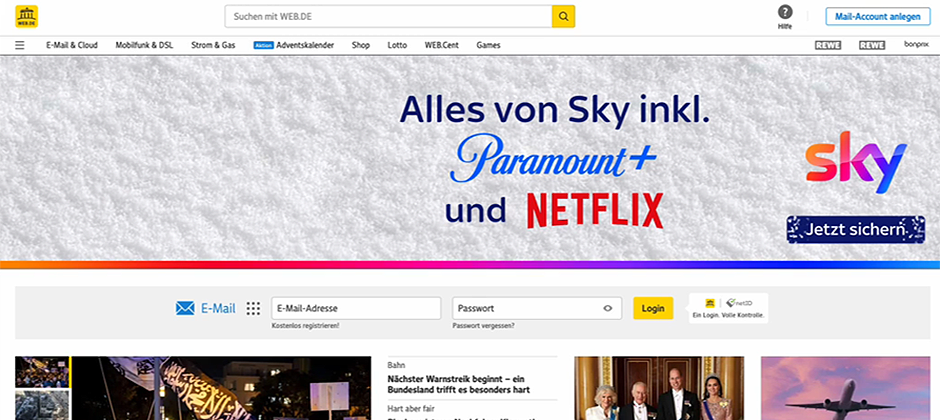Screen dimensions: 940x420
Task: Click the WEB.DE logo icon
Action: pos(26,16)
